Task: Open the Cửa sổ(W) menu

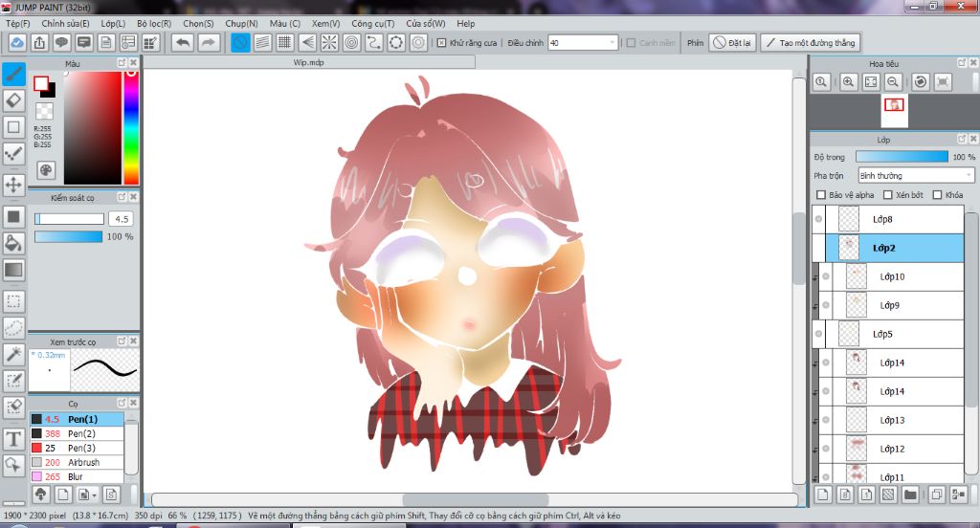Action: (x=426, y=23)
